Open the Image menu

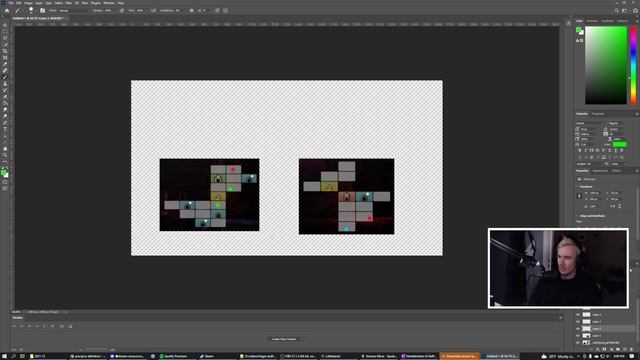pyautogui.click(x=28, y=3)
